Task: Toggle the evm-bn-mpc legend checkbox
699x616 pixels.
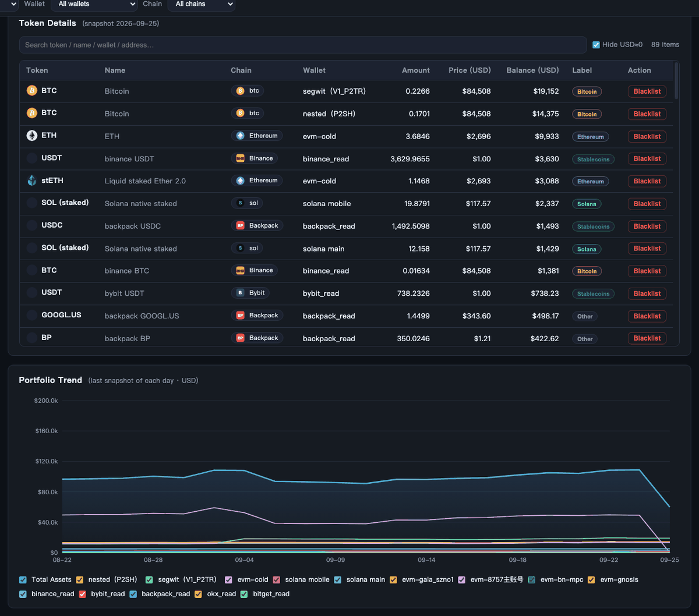Action: point(532,580)
